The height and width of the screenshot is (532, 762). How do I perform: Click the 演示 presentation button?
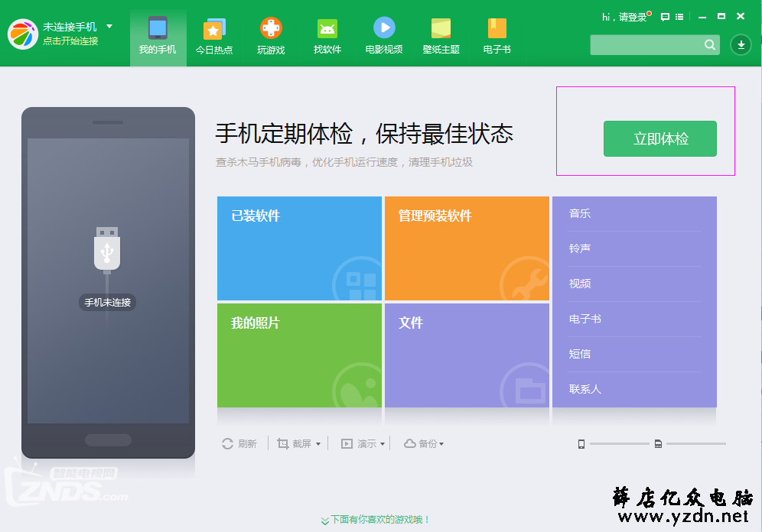coord(358,443)
